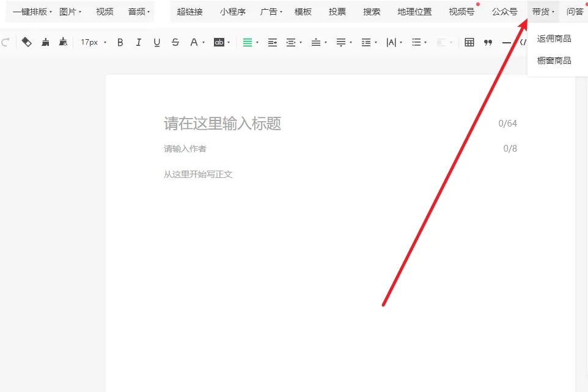Open the spacing-after-paragraph dropdown

tap(344, 42)
